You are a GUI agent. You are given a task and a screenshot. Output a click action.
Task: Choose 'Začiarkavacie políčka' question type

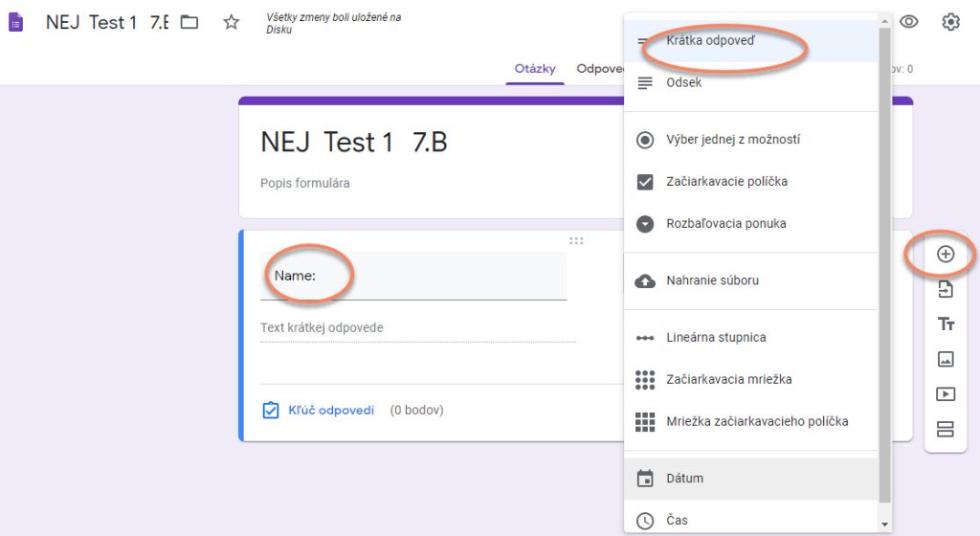pyautogui.click(x=726, y=182)
